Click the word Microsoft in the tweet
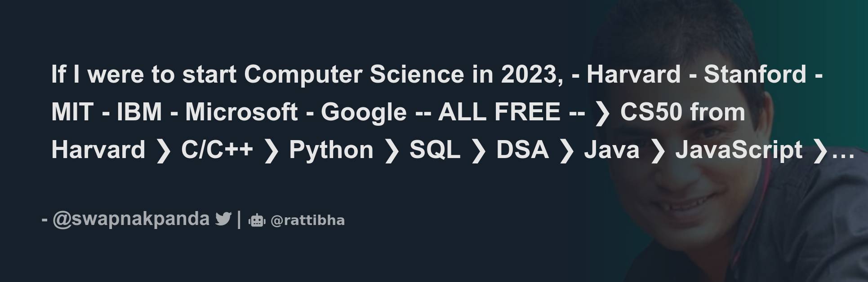Screen dimensions: 868x282 [241, 112]
